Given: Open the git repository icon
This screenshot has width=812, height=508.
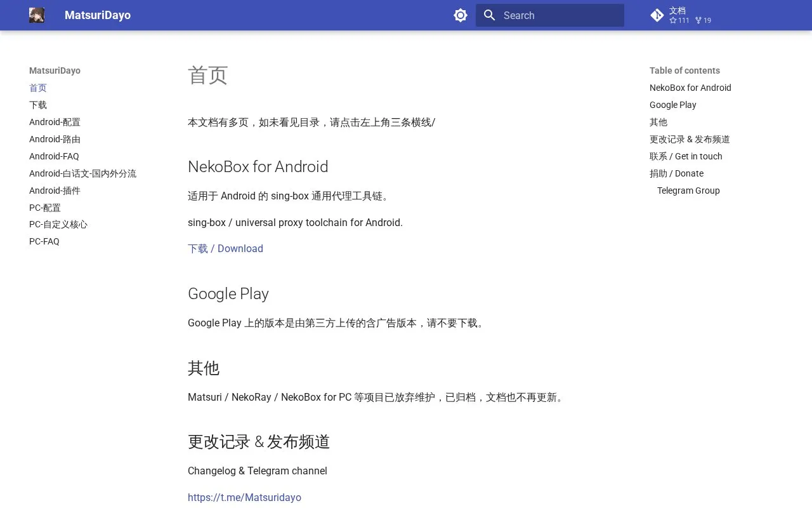Looking at the screenshot, I should pyautogui.click(x=657, y=15).
